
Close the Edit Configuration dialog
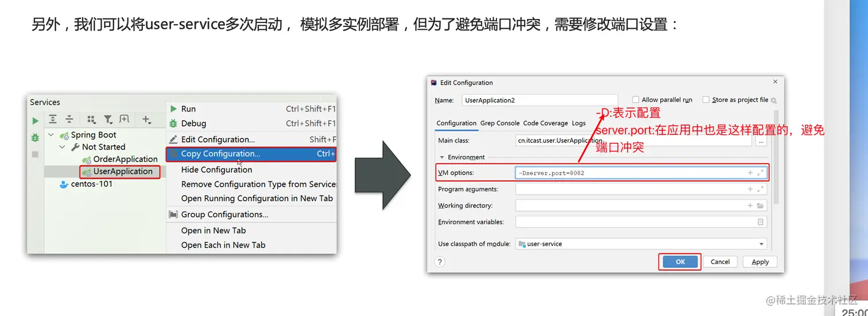tap(775, 82)
